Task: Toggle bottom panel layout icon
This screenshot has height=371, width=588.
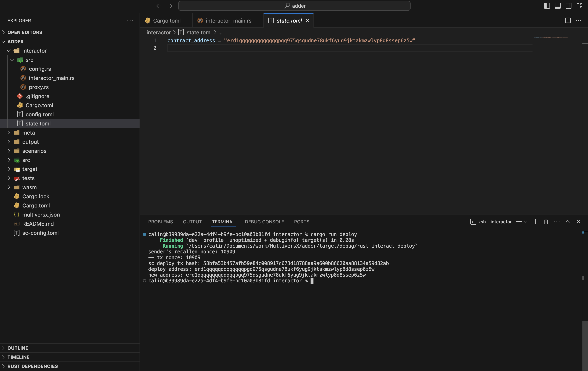Action: 558,6
